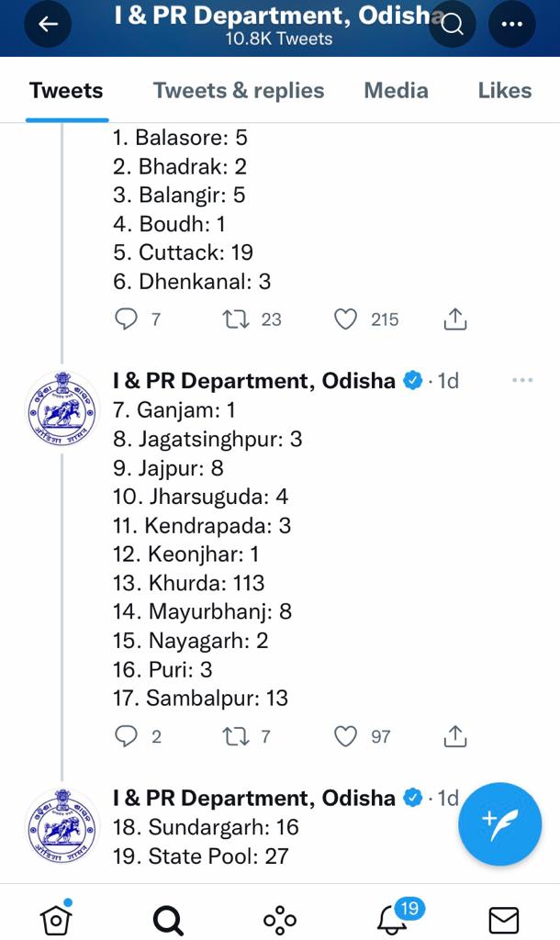This screenshot has height=940, width=560.
Task: Switch to the Media tab
Action: click(396, 91)
